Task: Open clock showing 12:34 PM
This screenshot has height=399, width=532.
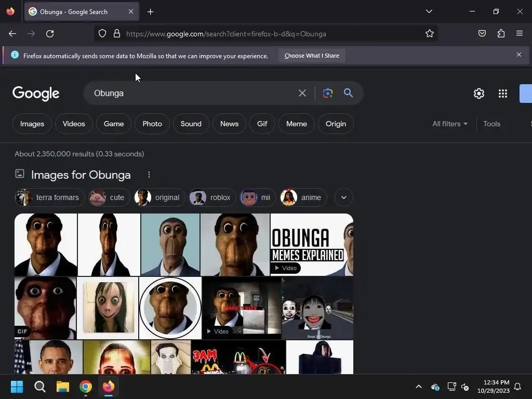Action: coord(494,387)
